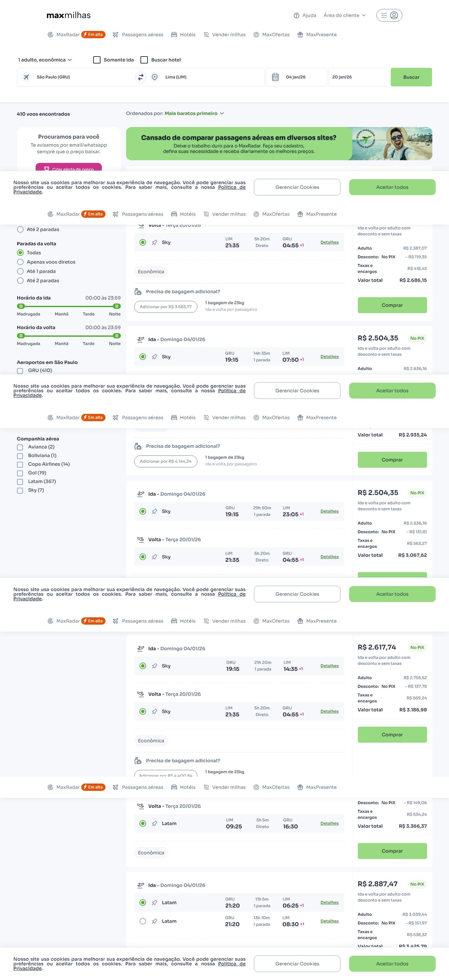Click the bed icon next to Hotéis at the top
The height and width of the screenshot is (980, 449).
point(174,35)
